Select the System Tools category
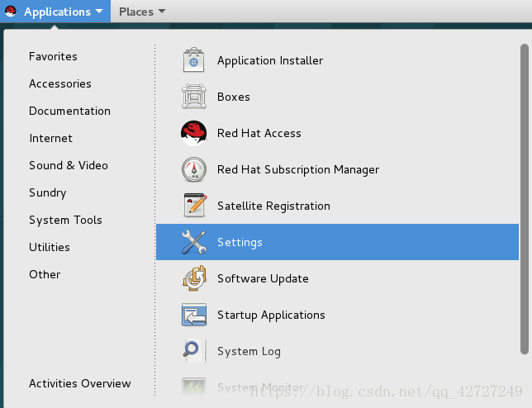Screen dimensions: 532x408 (65, 220)
